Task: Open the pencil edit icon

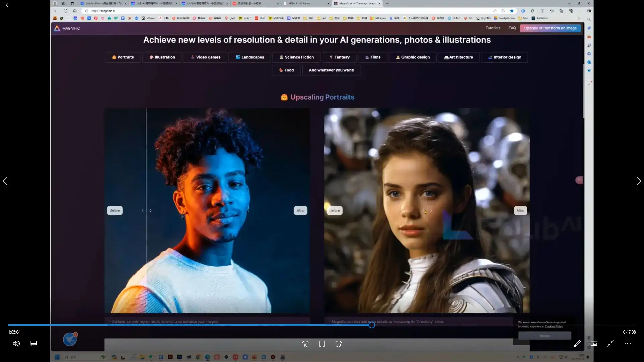Action: click(x=577, y=344)
